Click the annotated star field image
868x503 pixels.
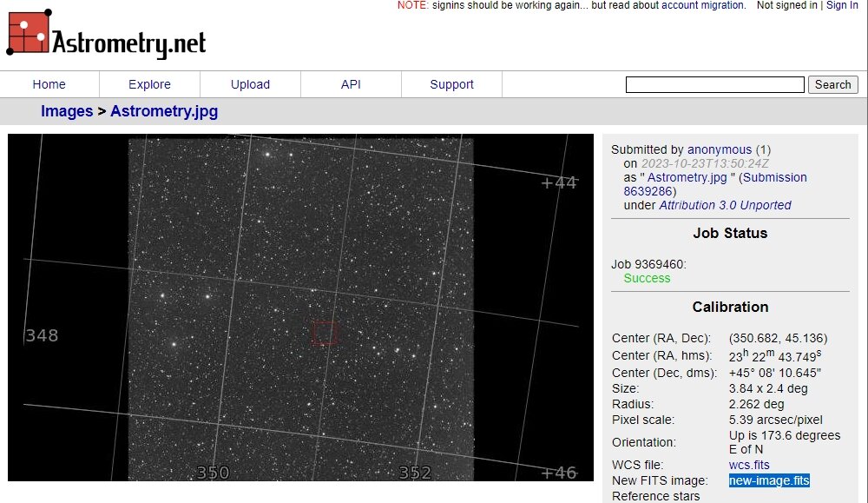pyautogui.click(x=300, y=308)
